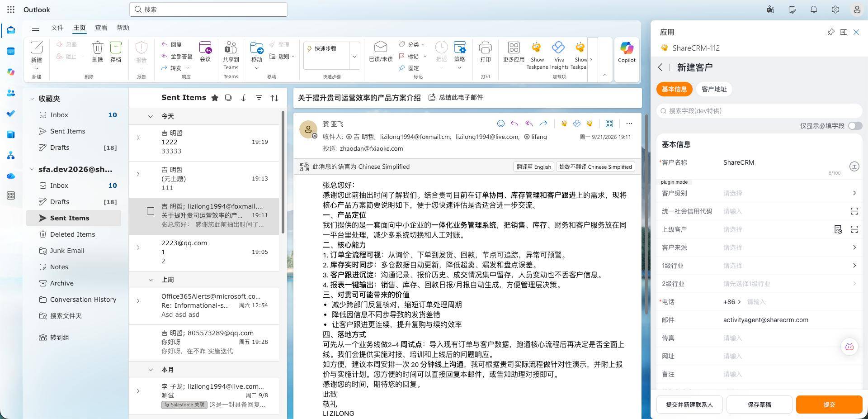
Task: Toggle 仅显示必填字段 switch
Action: point(855,126)
